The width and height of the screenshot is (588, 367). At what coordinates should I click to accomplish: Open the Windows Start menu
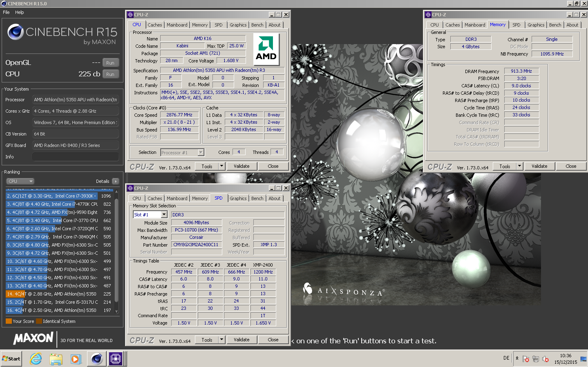pyautogui.click(x=11, y=359)
